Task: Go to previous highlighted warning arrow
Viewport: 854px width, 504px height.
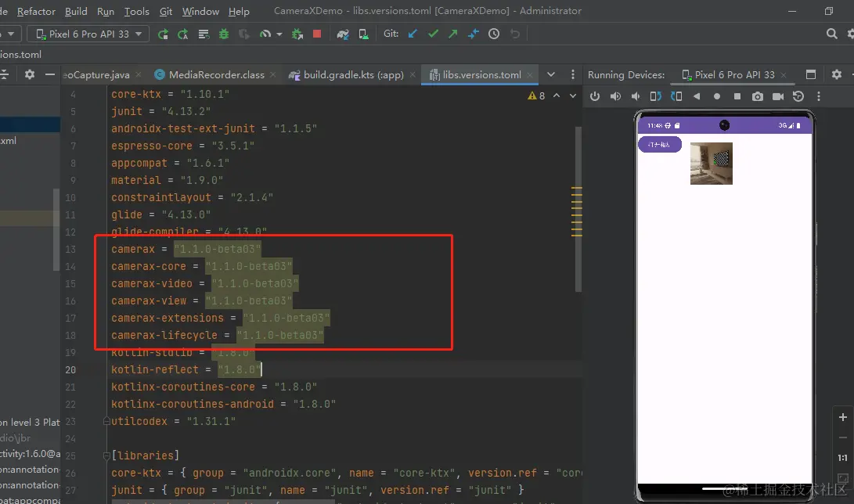Action: pyautogui.click(x=557, y=95)
